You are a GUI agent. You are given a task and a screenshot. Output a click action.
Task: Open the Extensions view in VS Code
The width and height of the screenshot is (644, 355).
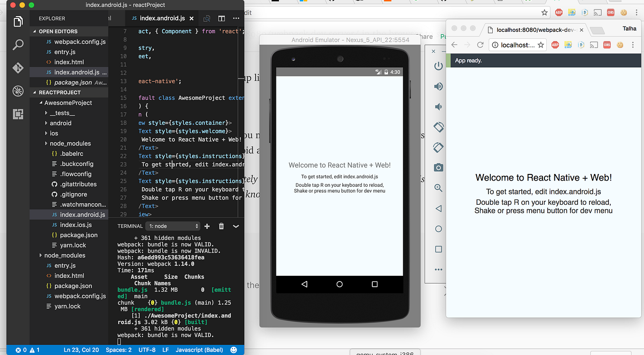pos(18,114)
